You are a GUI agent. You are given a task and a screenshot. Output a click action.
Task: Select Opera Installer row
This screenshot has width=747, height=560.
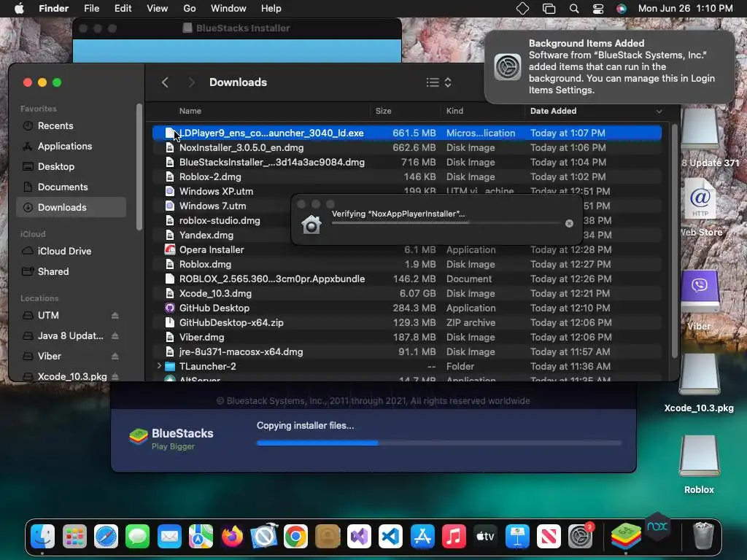pos(407,249)
